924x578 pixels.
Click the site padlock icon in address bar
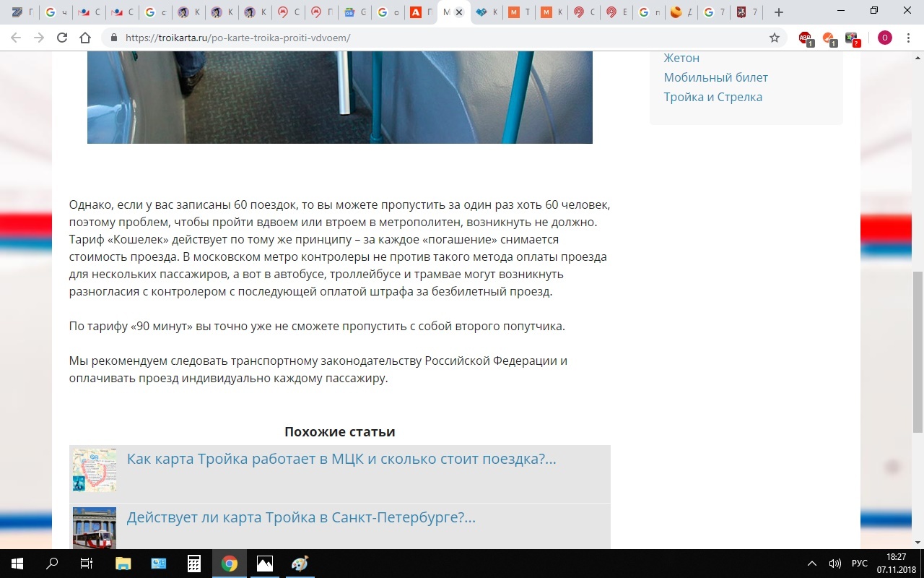pyautogui.click(x=114, y=38)
